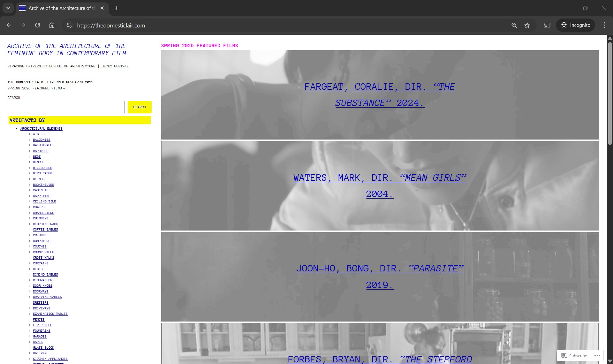
Task: Open the Fireplaces artifact link
Action: pyautogui.click(x=42, y=325)
